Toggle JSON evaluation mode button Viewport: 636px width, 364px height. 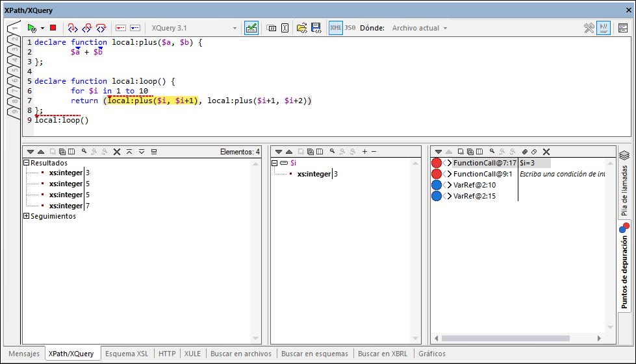tap(350, 28)
